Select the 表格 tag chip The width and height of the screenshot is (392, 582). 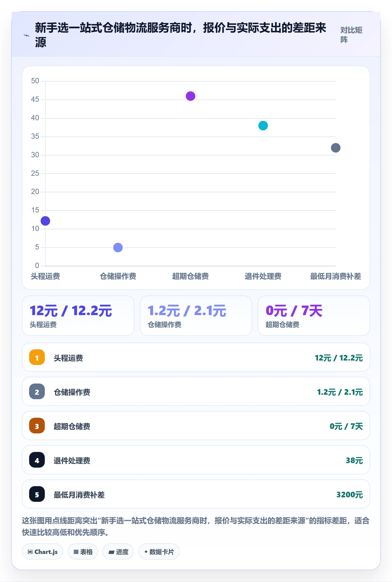tap(83, 552)
